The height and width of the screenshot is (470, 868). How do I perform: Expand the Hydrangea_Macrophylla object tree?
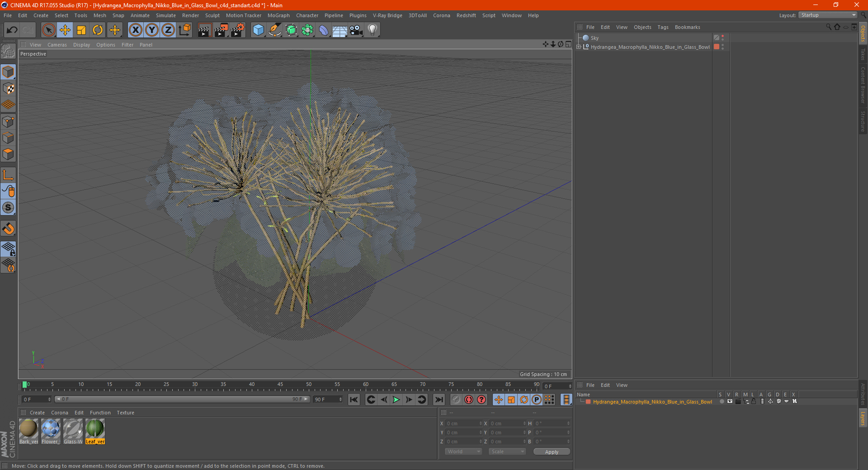coord(579,47)
